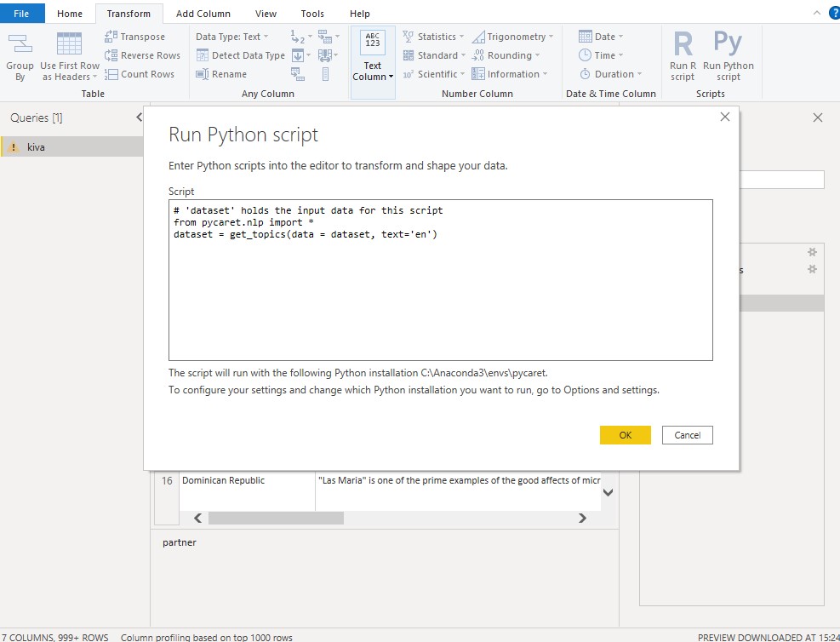840x642 pixels.
Task: Click the scroll down chevron in preview
Action: (x=608, y=492)
